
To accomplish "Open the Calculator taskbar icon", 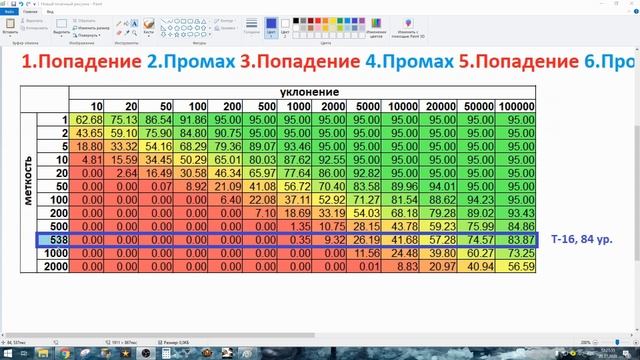I will point(166,353).
